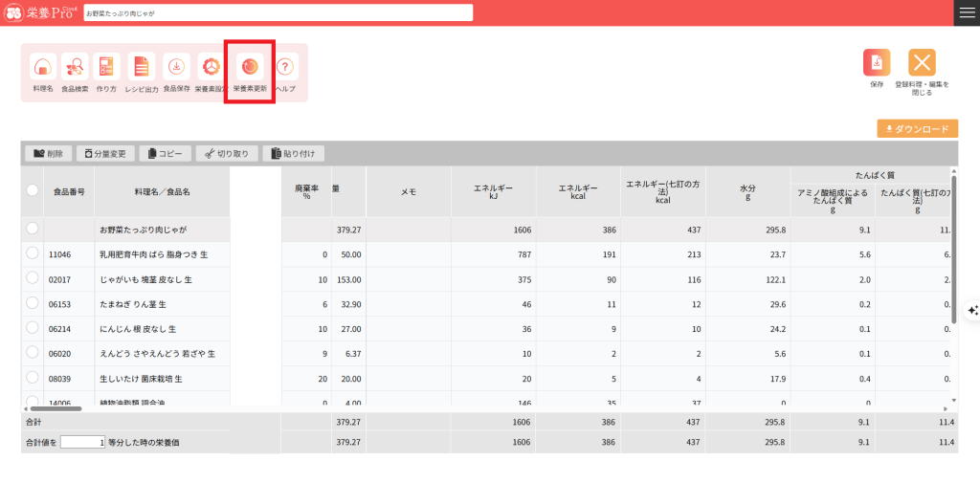Click the 削除 delete button
The height and width of the screenshot is (483, 980).
click(x=48, y=153)
